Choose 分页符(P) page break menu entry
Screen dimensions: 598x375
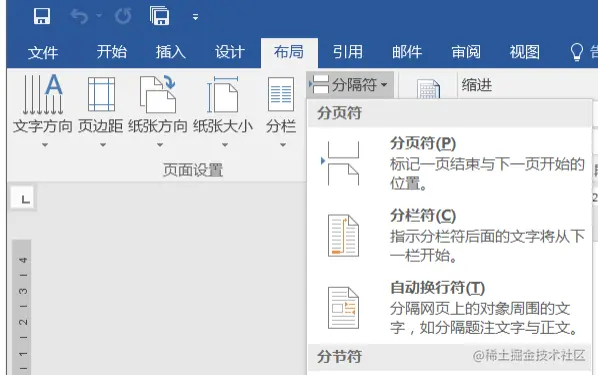click(x=450, y=163)
